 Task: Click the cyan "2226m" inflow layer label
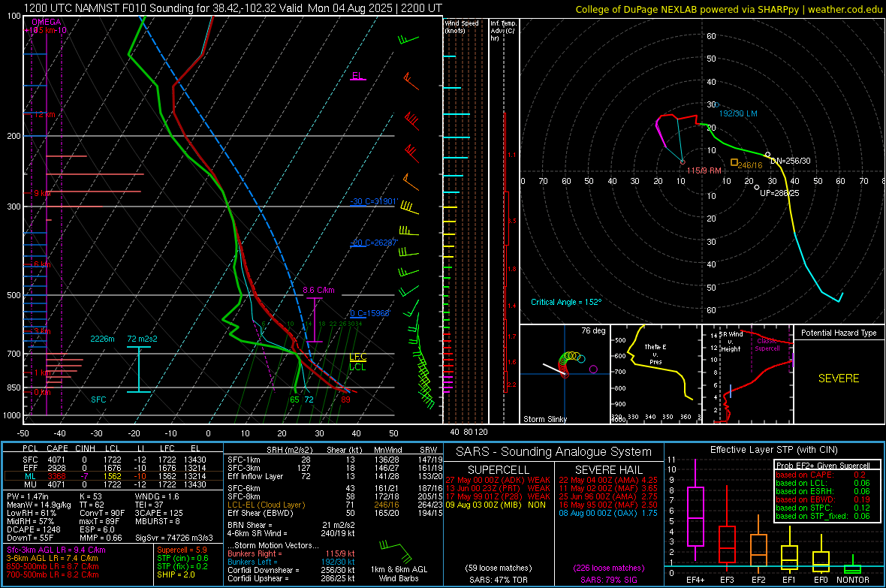point(102,339)
